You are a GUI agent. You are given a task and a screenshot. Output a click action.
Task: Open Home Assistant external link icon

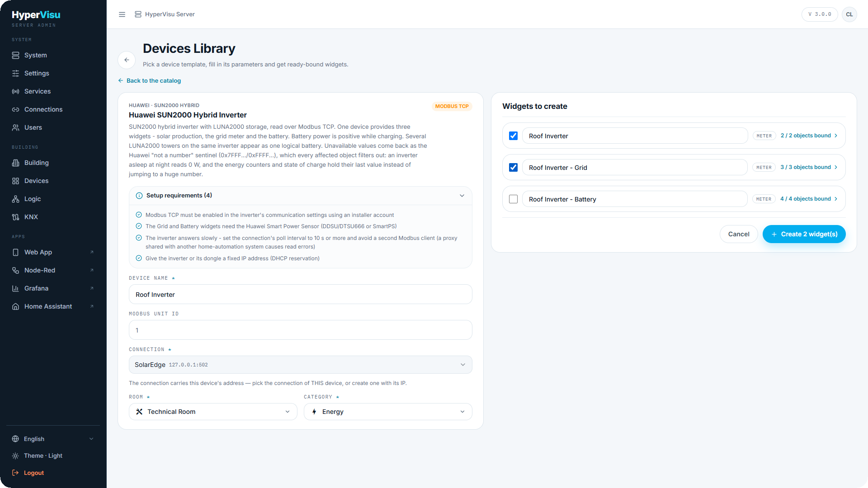[x=92, y=306]
